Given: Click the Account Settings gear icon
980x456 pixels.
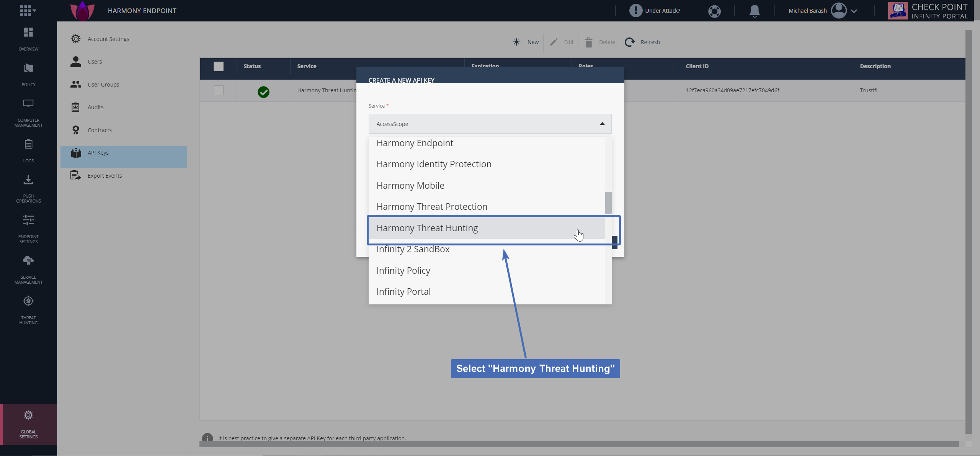Looking at the screenshot, I should 76,39.
